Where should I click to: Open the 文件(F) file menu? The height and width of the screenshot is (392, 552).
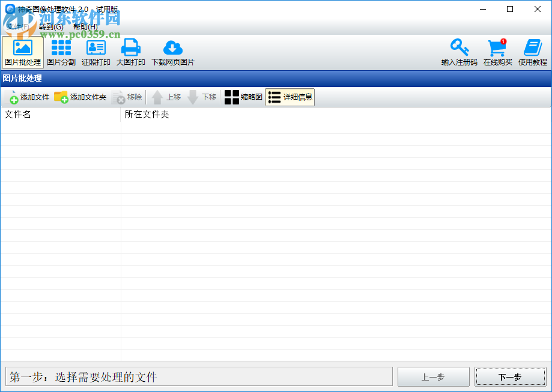click(x=18, y=27)
